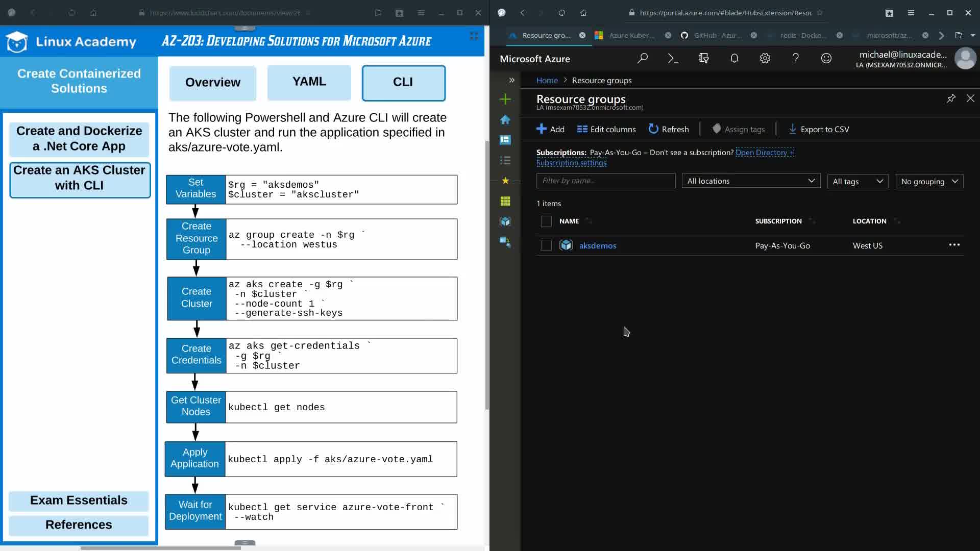
Task: Click the green Create a resource plus
Action: [x=505, y=99]
